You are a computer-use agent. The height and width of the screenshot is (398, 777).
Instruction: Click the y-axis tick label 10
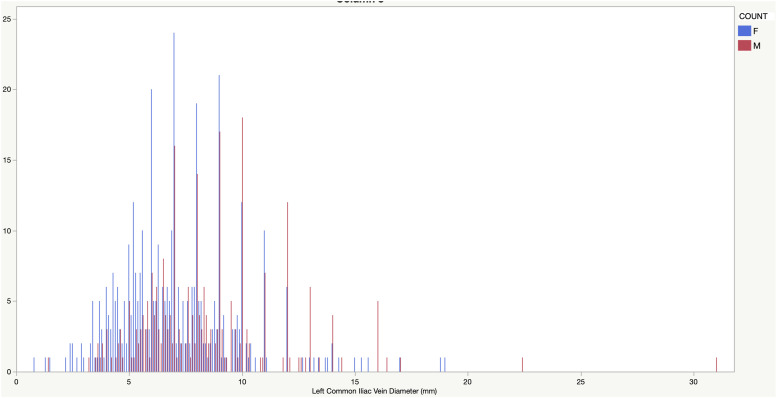pyautogui.click(x=7, y=230)
